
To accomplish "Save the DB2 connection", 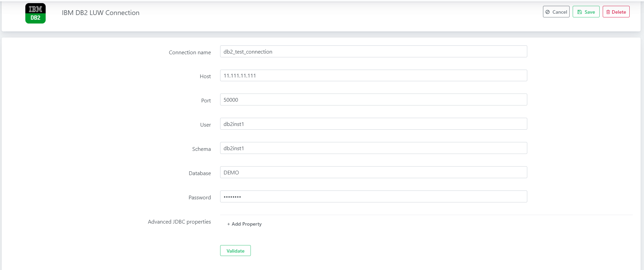I will click(586, 12).
